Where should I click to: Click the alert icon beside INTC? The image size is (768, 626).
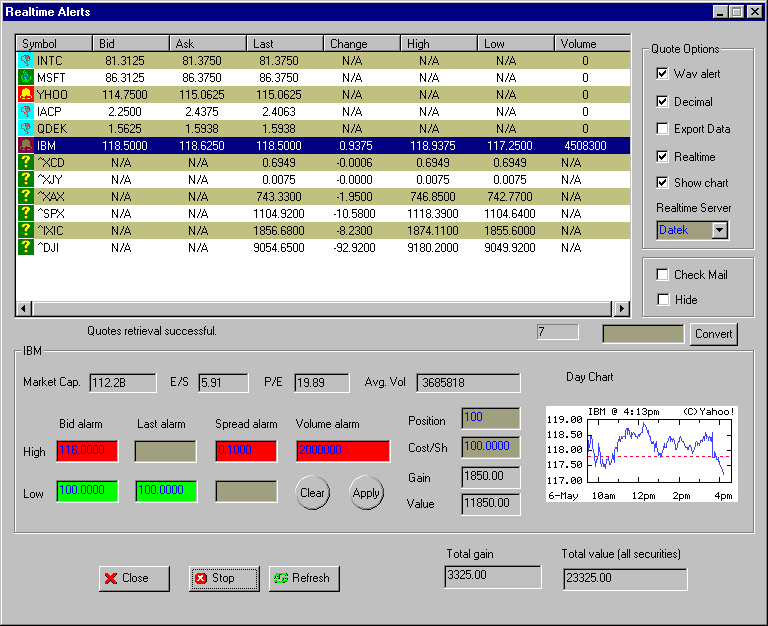click(x=26, y=61)
